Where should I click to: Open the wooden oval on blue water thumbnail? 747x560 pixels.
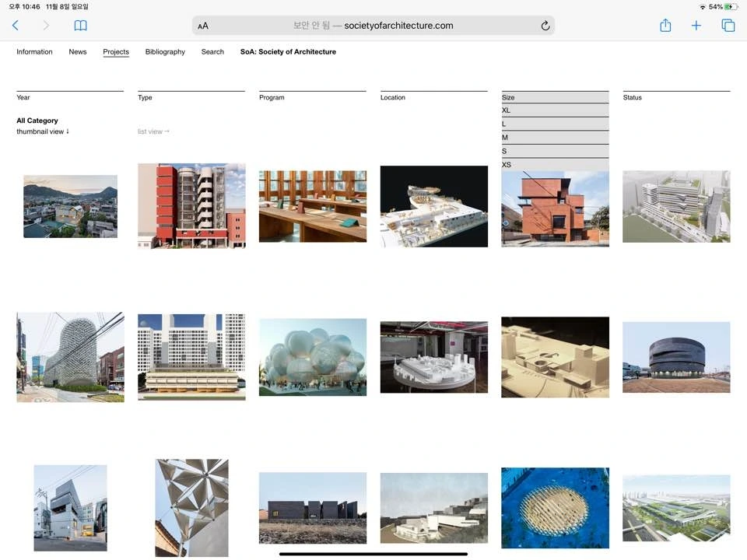[555, 508]
